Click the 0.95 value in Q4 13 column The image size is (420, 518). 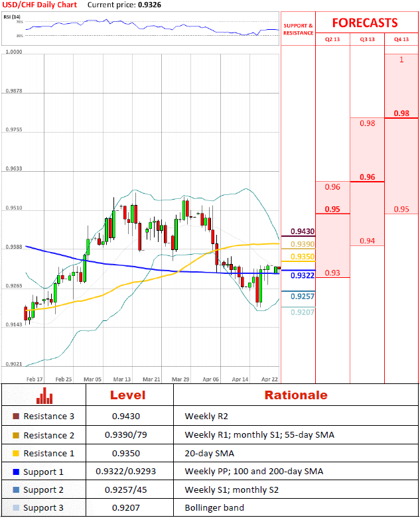[401, 209]
